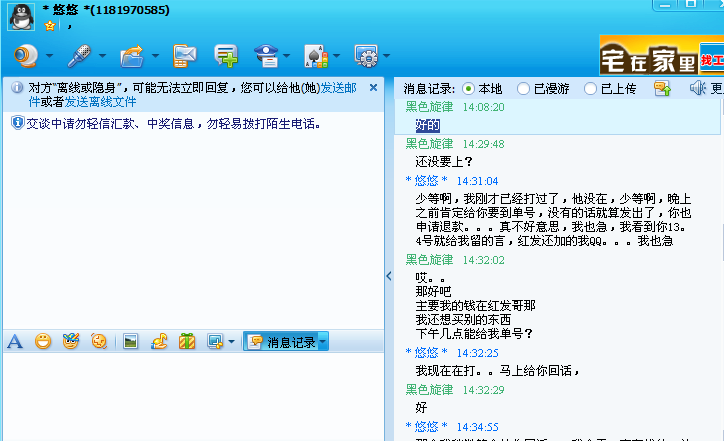The height and width of the screenshot is (441, 724).
Task: Open the 消息记录 button dropdown arrow
Action: (323, 342)
